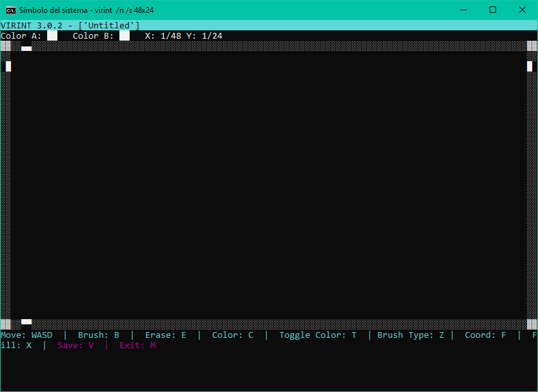Click the 'Color A:' label

[21, 35]
